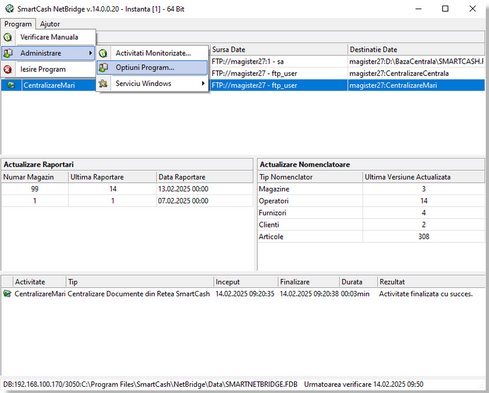Click the Activitate column header in the log
489x393 pixels.
(39, 282)
